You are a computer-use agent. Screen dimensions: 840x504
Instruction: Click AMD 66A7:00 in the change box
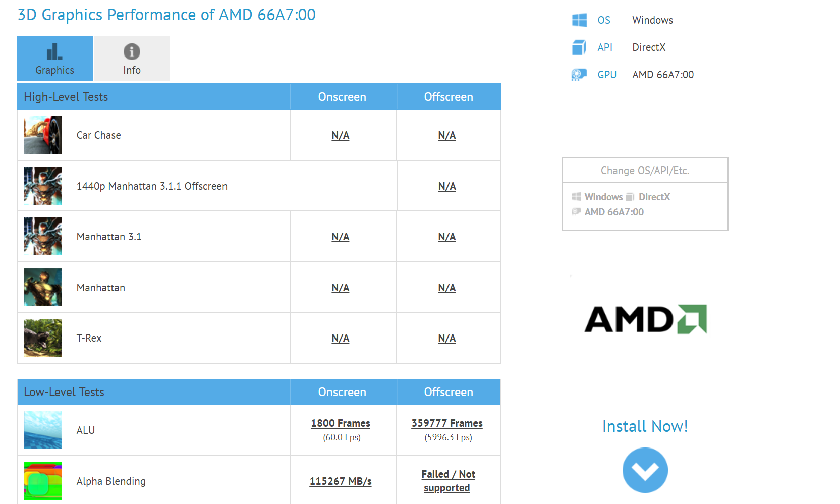[x=613, y=212]
